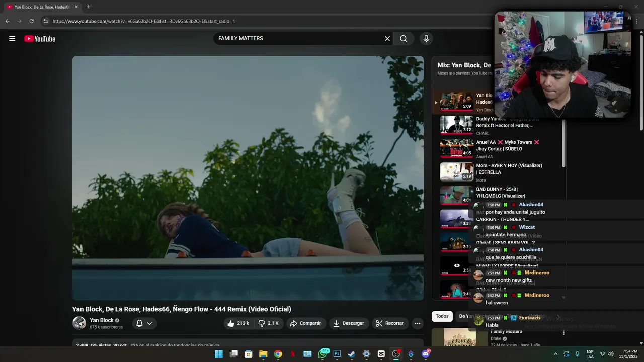The width and height of the screenshot is (644, 362).
Task: Play Daddy Yankee Gangsta Zone Remix thumbnail
Action: click(456, 125)
